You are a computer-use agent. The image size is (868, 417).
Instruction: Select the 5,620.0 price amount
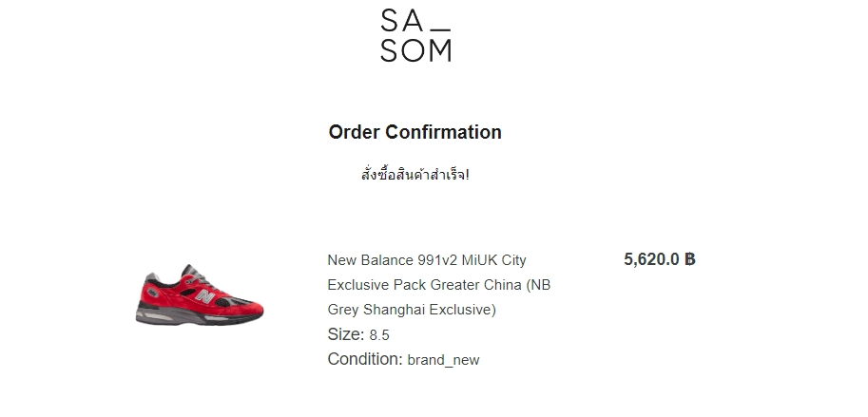651,258
